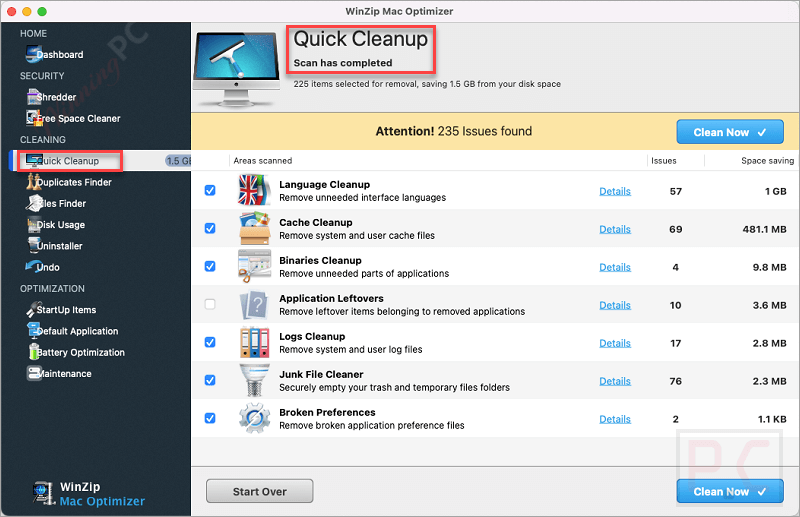Open Details link for Cache Cleanup
The image size is (800, 517).
(615, 229)
